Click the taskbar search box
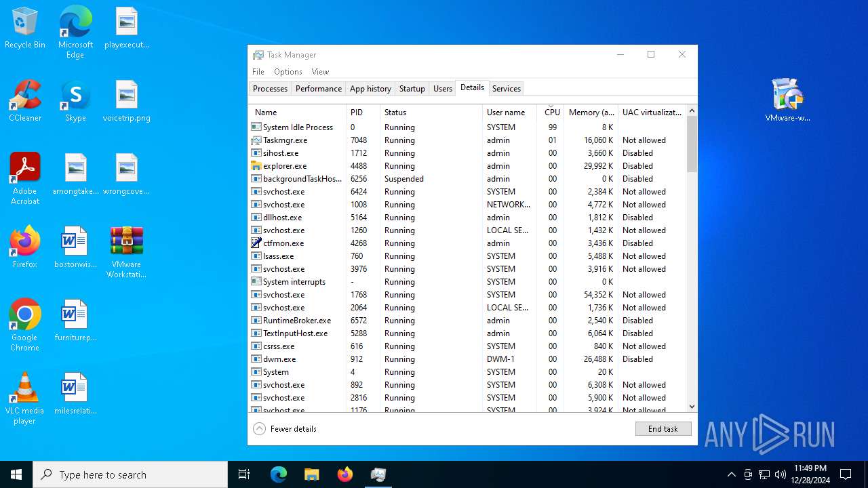Screen dimensions: 868x488 130,474
